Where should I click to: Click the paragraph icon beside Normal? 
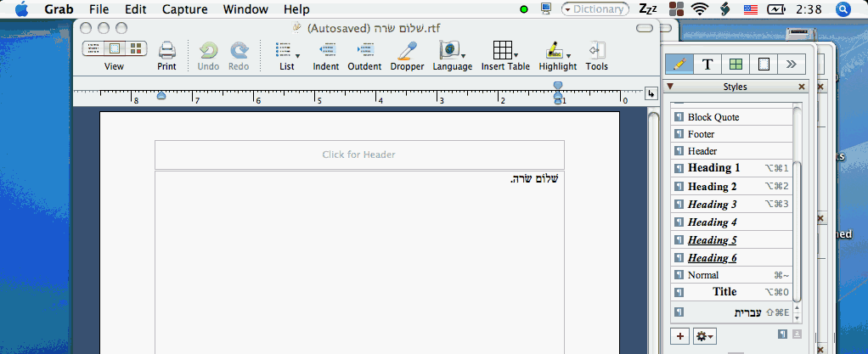tap(679, 275)
